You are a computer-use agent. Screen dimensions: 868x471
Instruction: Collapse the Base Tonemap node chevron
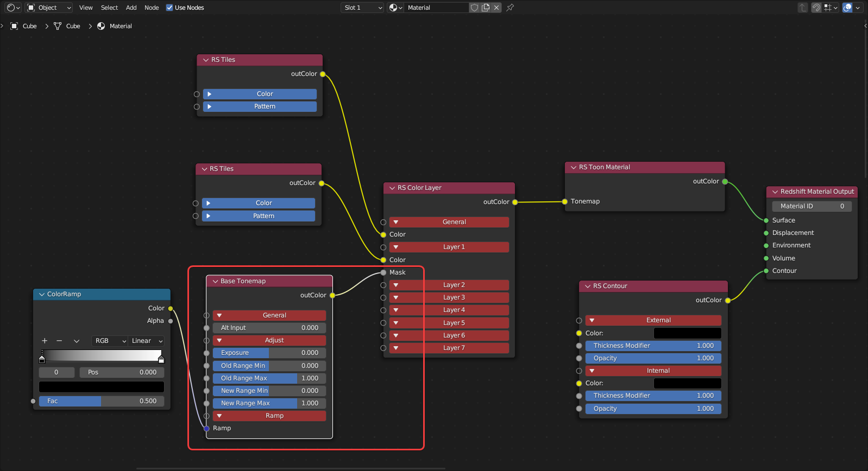click(x=215, y=281)
